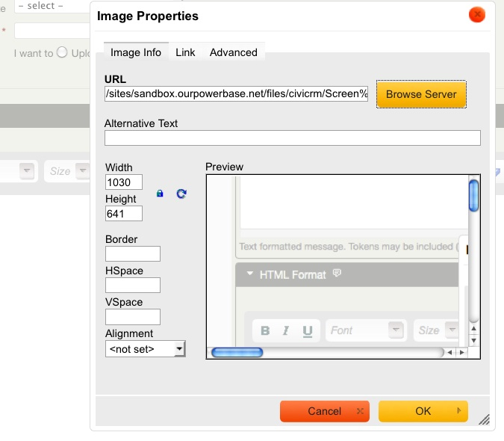Click the preview's scroll up arrow
Viewport: 504px width, 441px height.
[x=473, y=327]
